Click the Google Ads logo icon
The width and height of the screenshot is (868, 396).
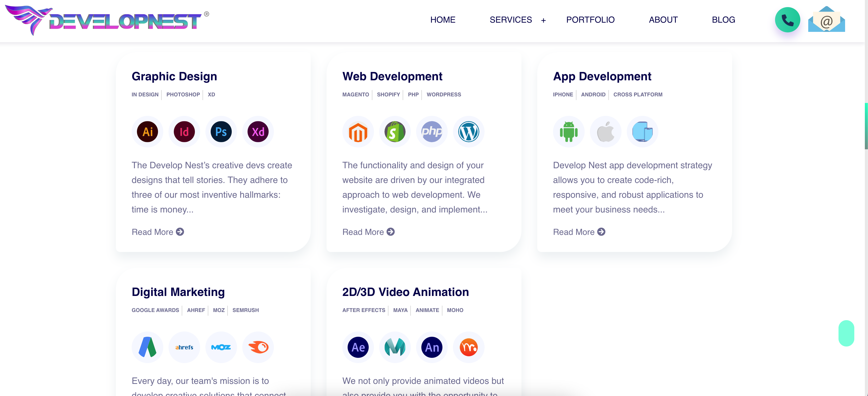click(147, 347)
